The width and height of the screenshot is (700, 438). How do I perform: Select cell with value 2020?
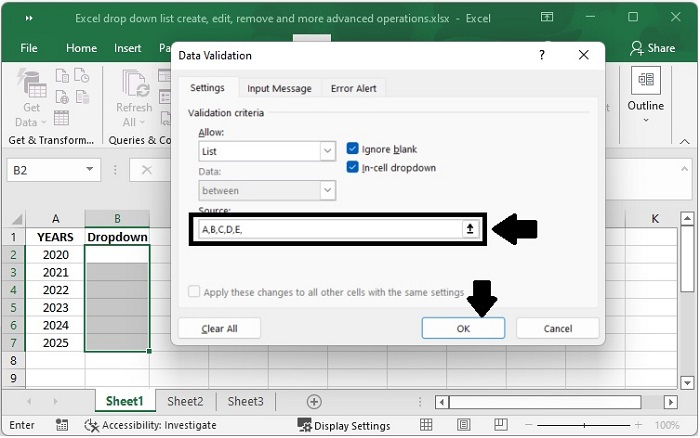[x=55, y=254]
